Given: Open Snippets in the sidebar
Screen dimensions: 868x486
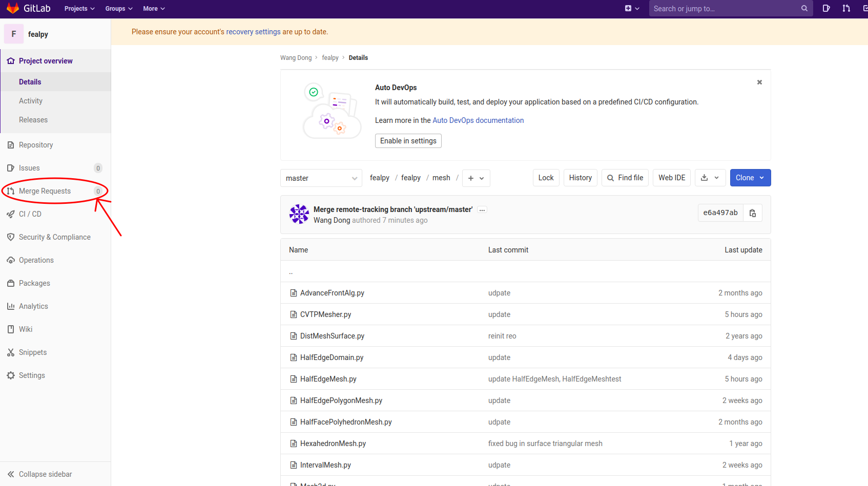Looking at the screenshot, I should (55, 352).
